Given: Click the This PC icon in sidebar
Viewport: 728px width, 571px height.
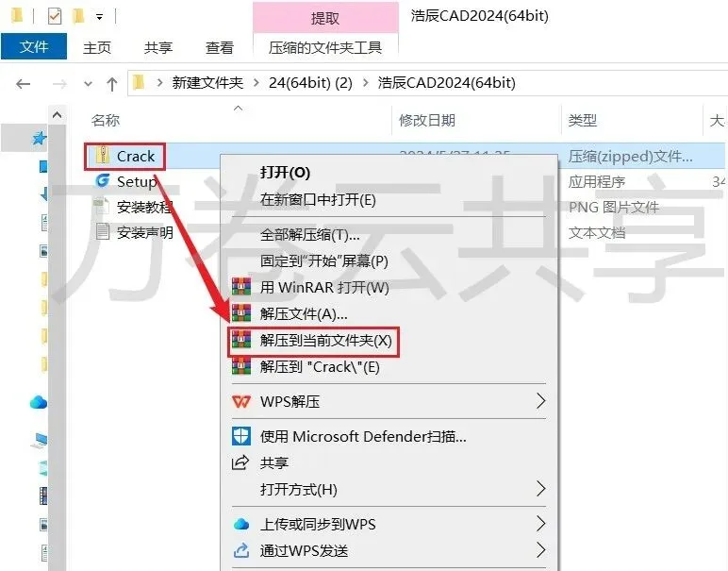Looking at the screenshot, I should click(x=39, y=440).
